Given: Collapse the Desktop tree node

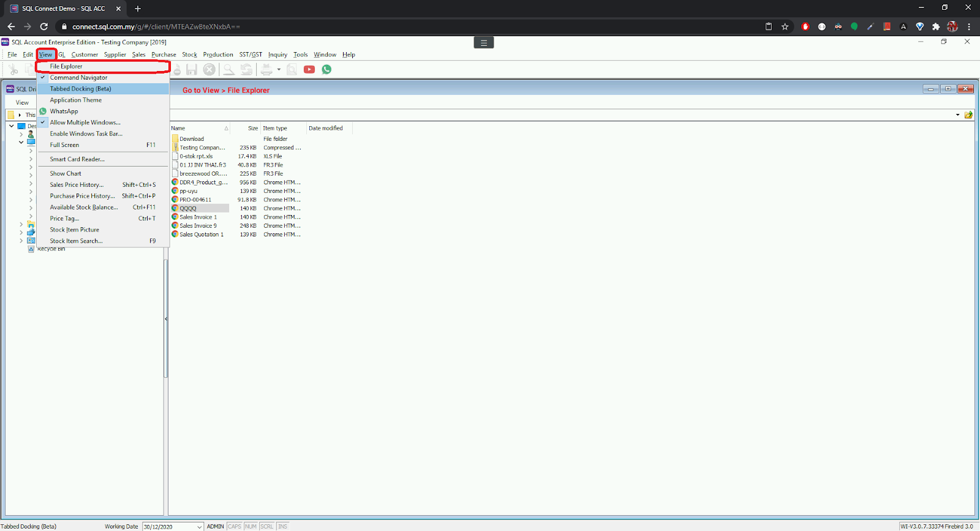Looking at the screenshot, I should [x=12, y=126].
